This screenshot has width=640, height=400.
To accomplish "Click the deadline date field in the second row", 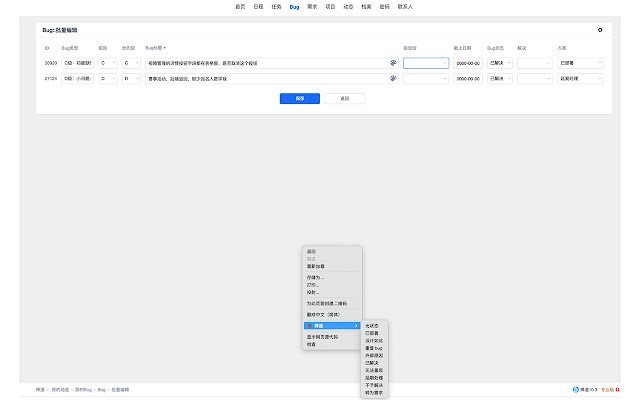I will coord(468,78).
